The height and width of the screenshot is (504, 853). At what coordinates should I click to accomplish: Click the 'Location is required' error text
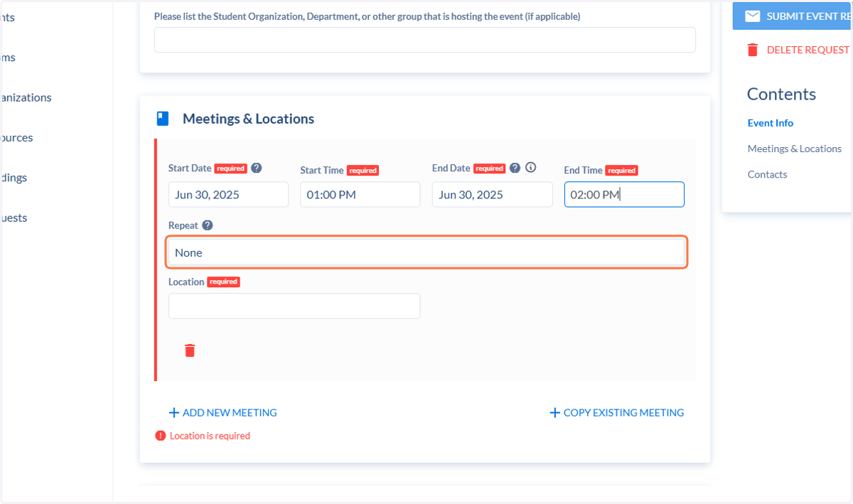(x=210, y=436)
